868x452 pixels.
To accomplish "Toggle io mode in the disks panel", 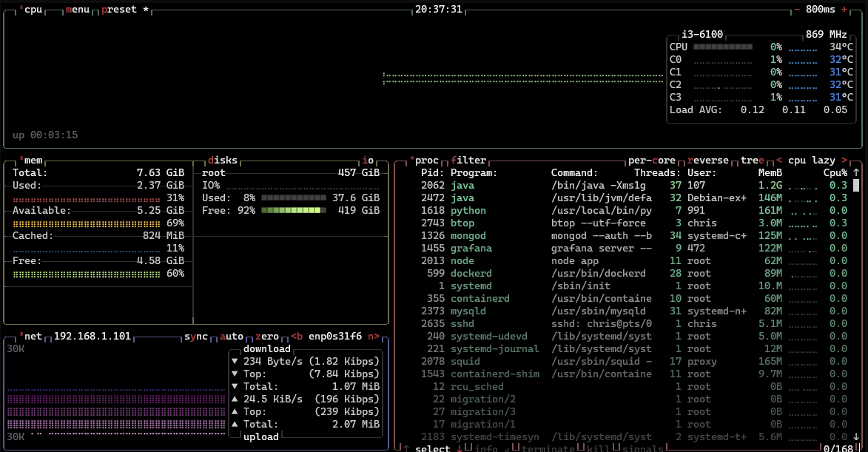I will click(x=368, y=161).
